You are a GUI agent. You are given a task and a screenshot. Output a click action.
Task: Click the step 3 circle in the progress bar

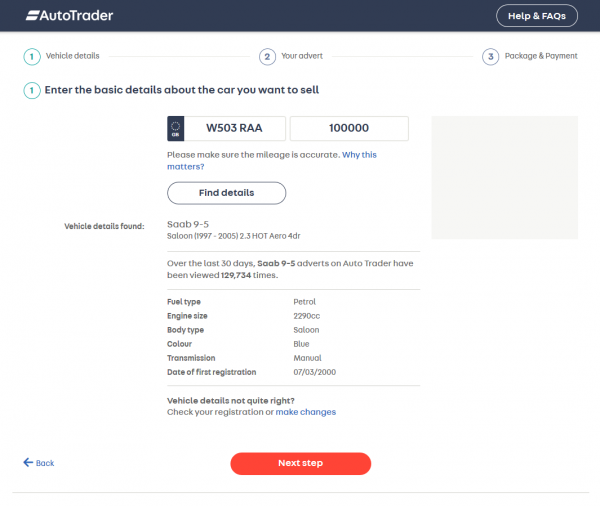pos(490,56)
